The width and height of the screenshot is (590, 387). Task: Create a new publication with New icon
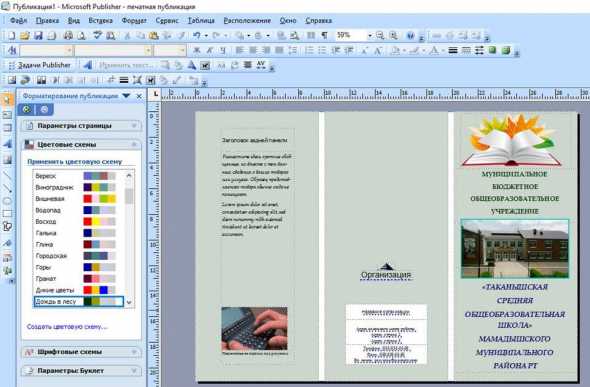(11, 36)
